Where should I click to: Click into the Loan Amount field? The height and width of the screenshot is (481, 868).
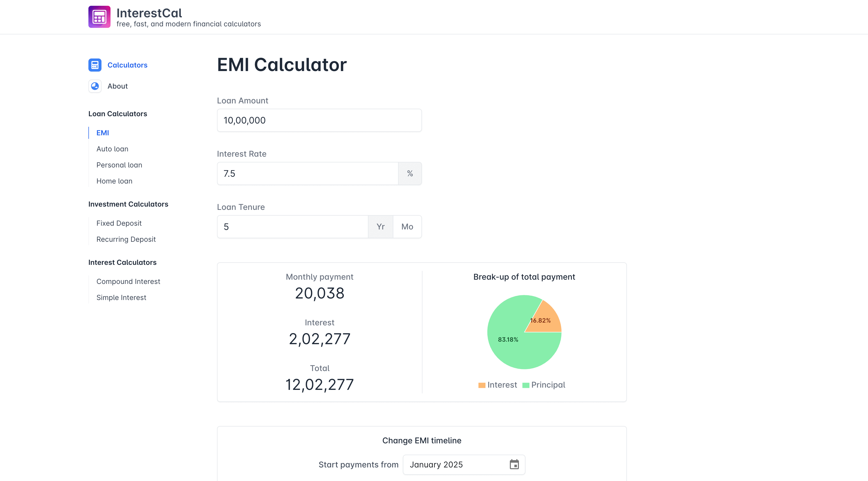[319, 120]
